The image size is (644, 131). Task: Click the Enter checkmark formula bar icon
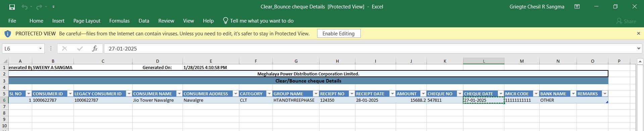tap(80, 48)
